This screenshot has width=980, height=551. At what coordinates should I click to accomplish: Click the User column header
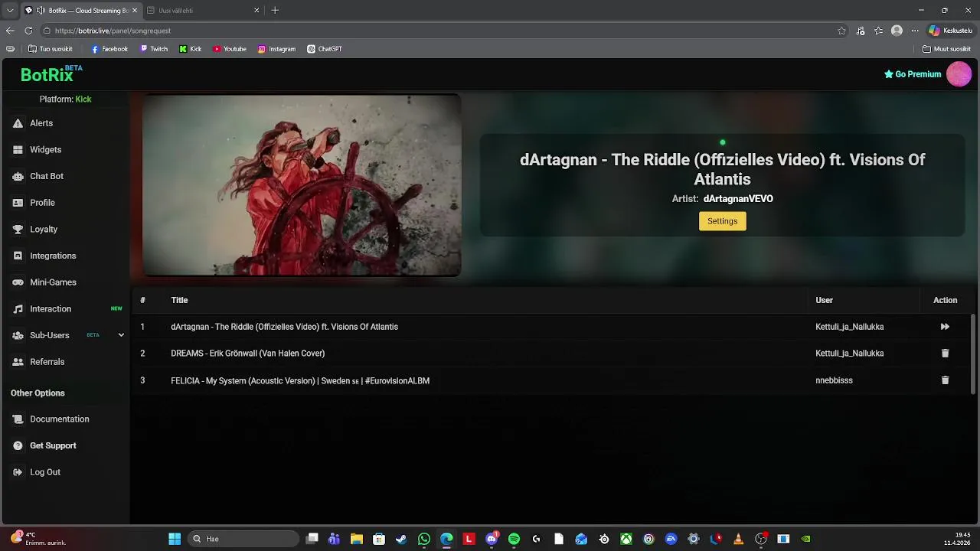click(x=824, y=300)
